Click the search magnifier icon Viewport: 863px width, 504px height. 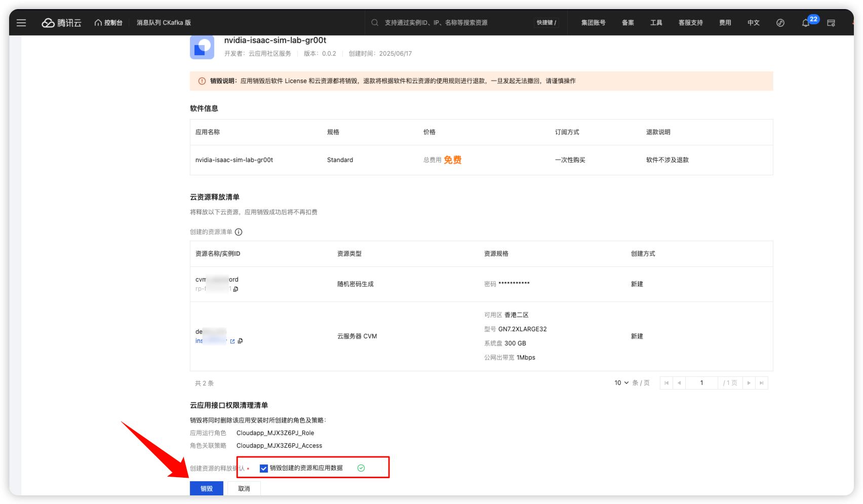coord(375,23)
